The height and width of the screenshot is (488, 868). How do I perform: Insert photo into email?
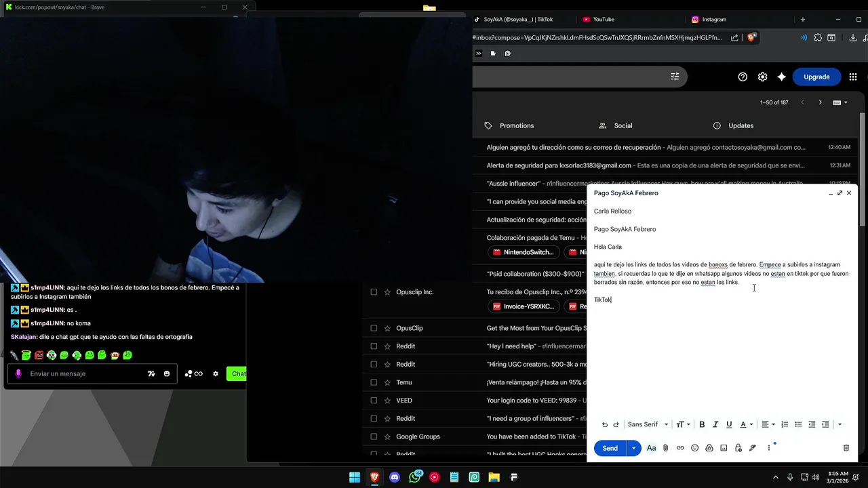click(x=724, y=448)
